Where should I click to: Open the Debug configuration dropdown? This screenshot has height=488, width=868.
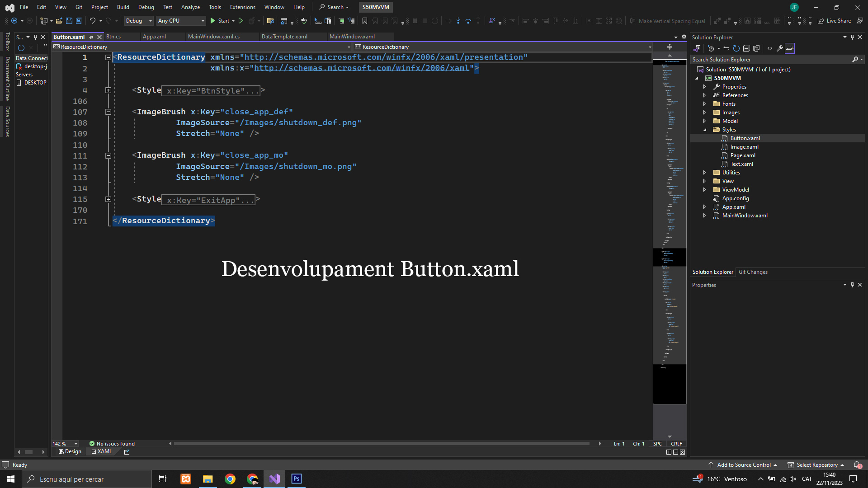[x=139, y=21]
